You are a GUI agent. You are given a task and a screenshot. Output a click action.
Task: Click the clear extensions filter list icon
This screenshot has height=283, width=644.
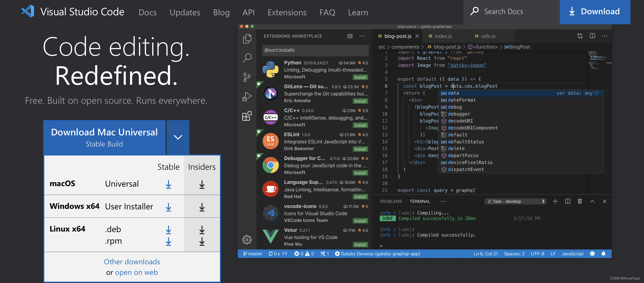point(350,36)
